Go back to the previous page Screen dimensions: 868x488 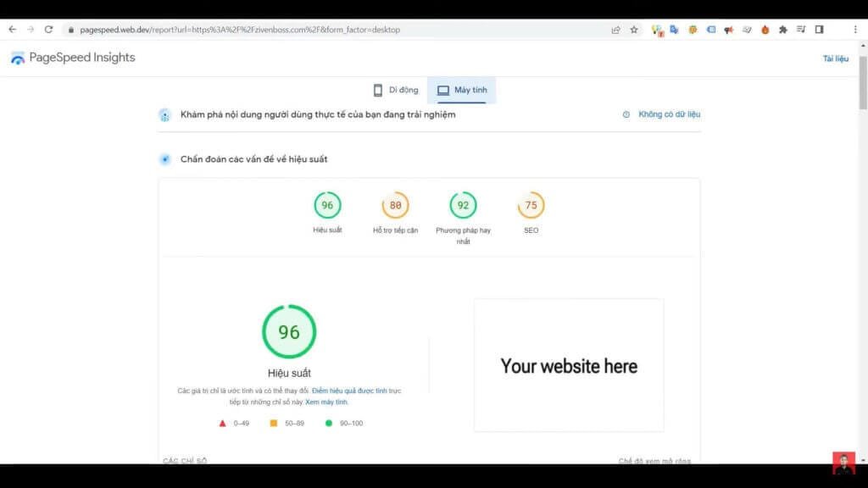pos(12,30)
